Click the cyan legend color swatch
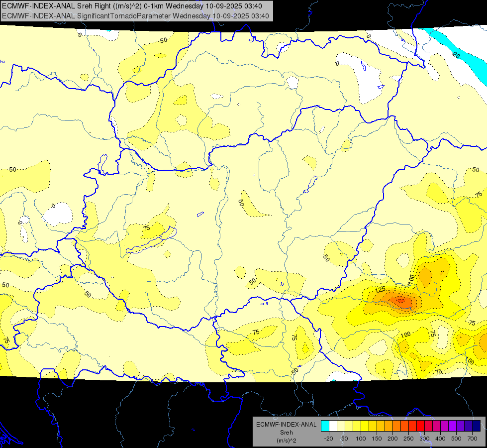This screenshot has width=487, height=448. [x=325, y=426]
